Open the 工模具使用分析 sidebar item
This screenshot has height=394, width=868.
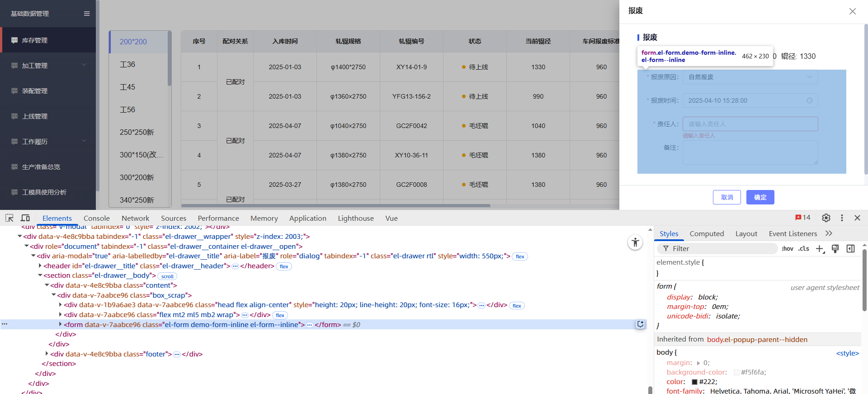[x=48, y=192]
